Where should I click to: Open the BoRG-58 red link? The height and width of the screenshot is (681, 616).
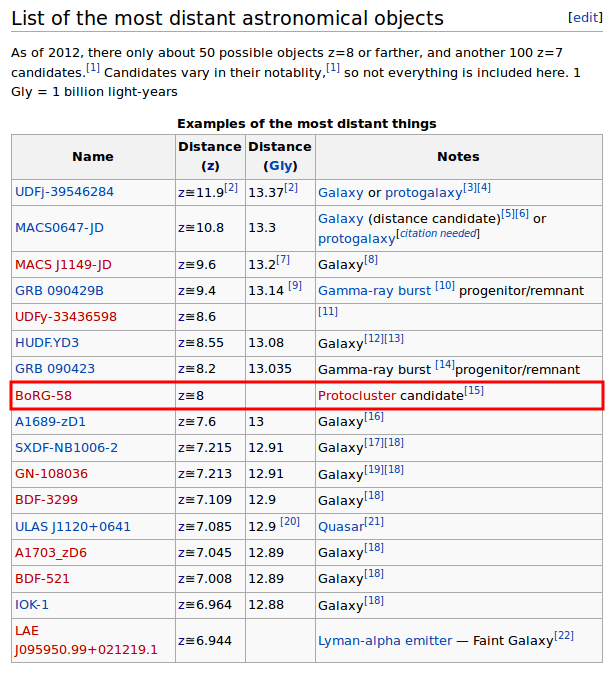[43, 396]
